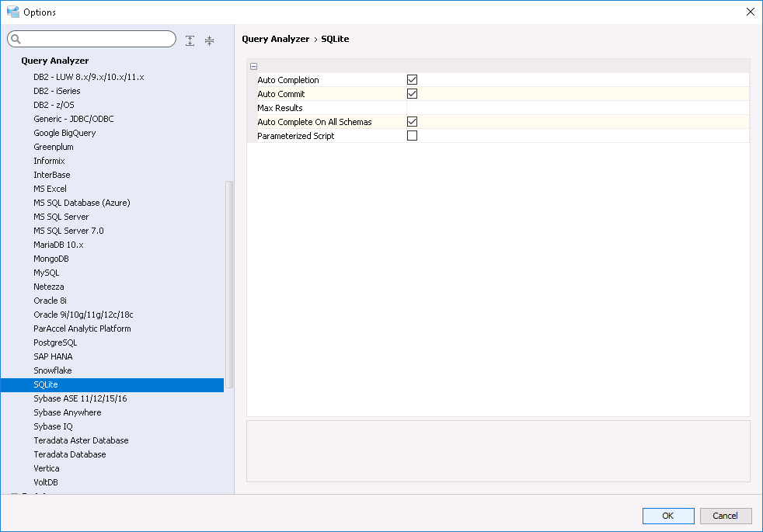Open the MySQL settings node
This screenshot has height=532, width=763.
click(47, 273)
